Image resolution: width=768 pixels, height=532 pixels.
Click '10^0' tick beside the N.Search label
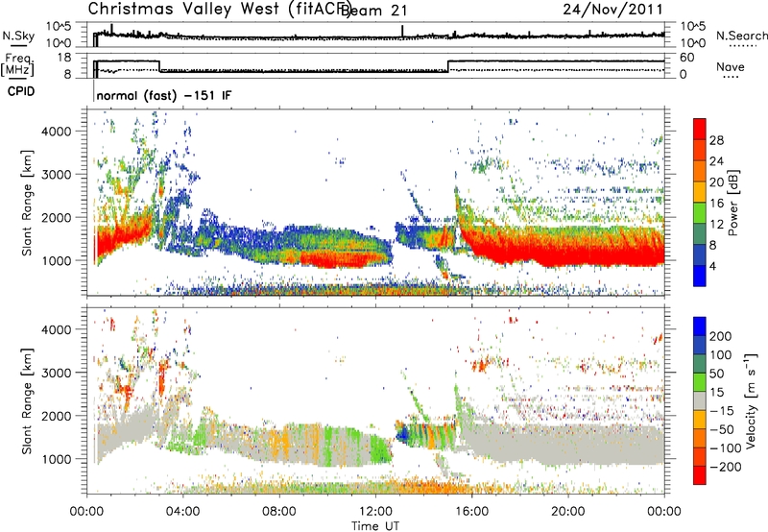coord(692,43)
